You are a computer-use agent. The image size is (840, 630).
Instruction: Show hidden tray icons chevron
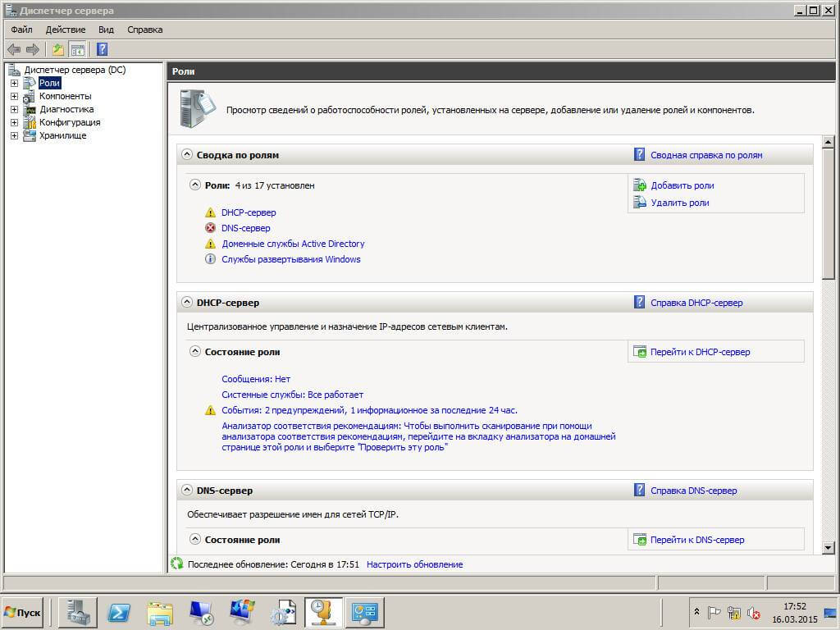pos(696,611)
